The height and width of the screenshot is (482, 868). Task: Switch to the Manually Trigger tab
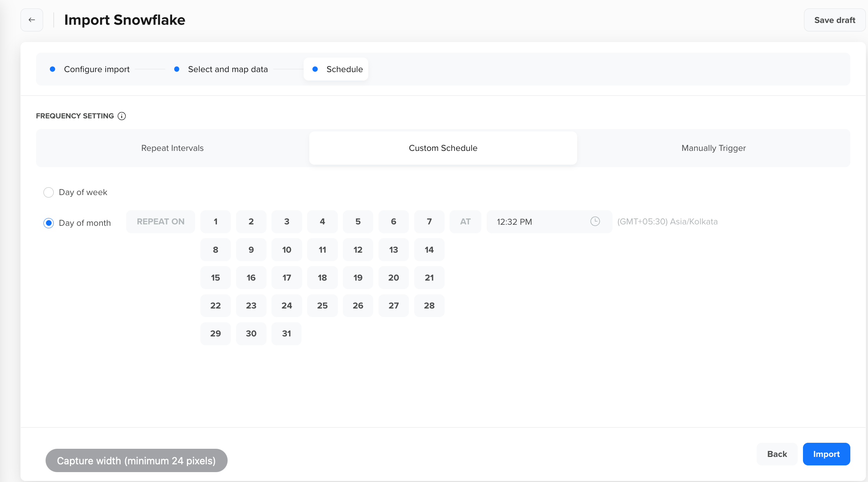pyautogui.click(x=713, y=148)
